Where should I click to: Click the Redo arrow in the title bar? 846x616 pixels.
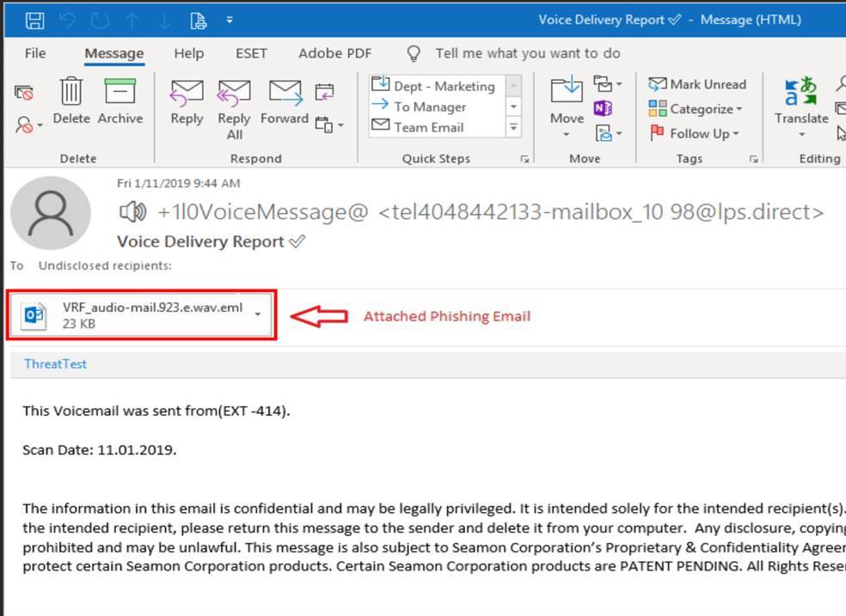[x=100, y=21]
